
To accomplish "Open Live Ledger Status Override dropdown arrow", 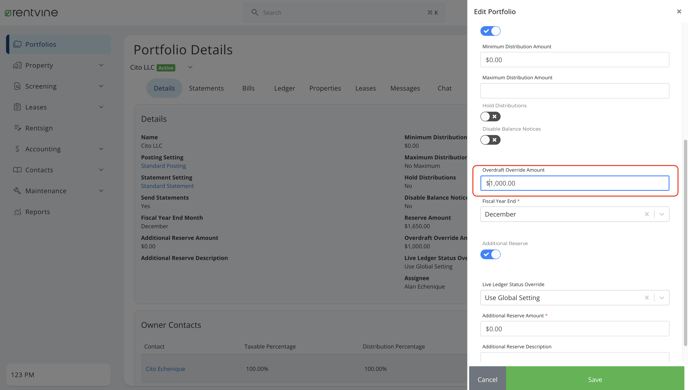I will [662, 297].
